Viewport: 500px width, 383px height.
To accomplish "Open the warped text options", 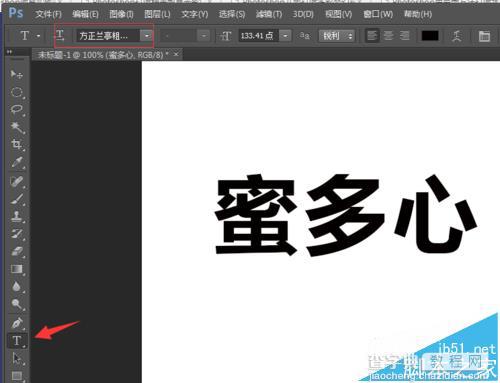I will 457,36.
